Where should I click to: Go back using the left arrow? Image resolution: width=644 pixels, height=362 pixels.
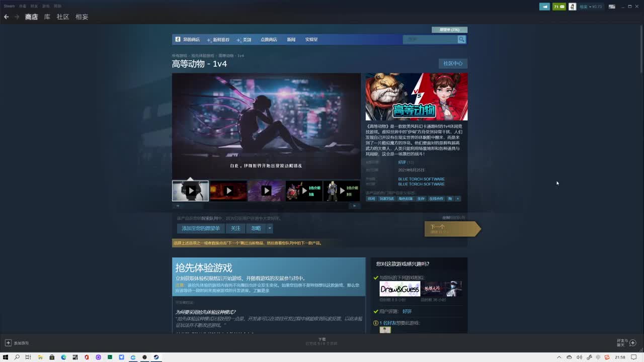[x=7, y=17]
